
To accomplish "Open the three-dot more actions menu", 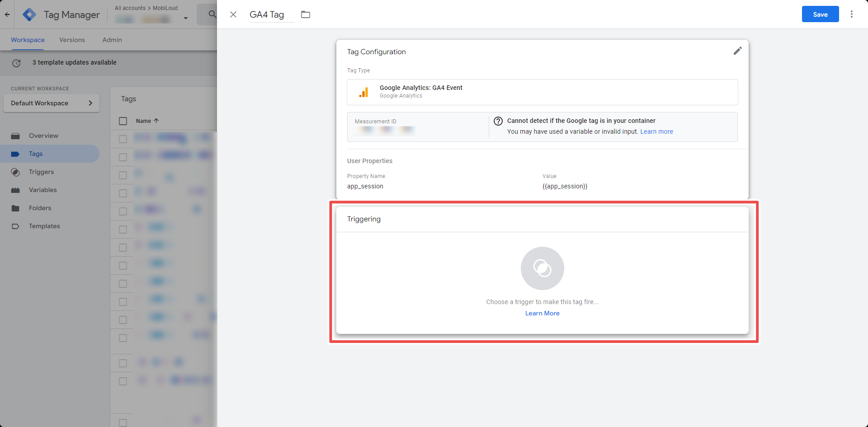I will (852, 14).
